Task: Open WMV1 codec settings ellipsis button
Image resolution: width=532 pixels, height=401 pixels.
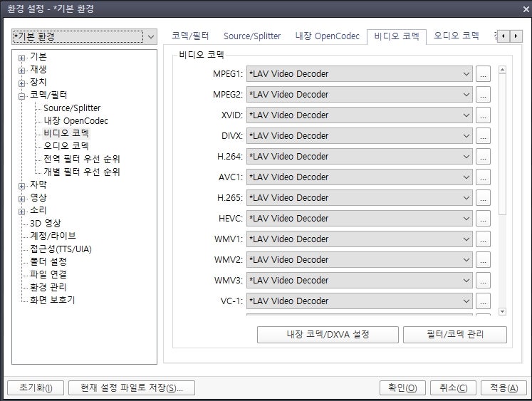Action: pos(483,239)
